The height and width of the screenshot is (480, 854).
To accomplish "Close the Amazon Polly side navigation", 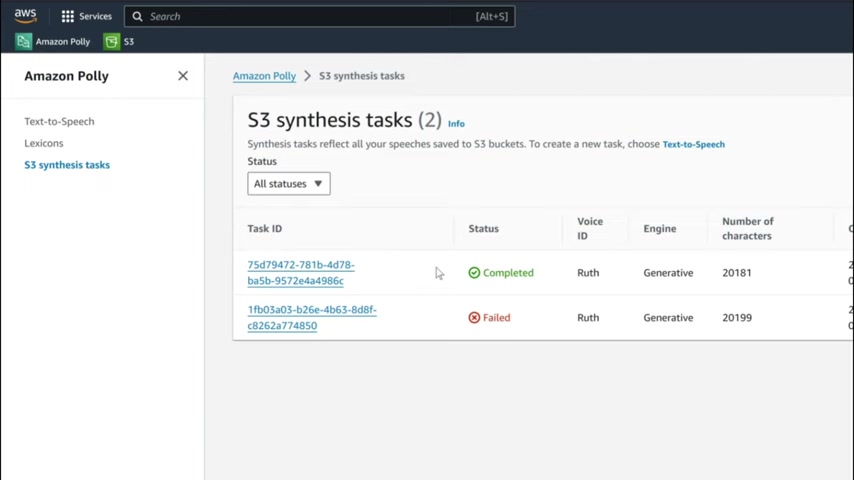I will 183,76.
